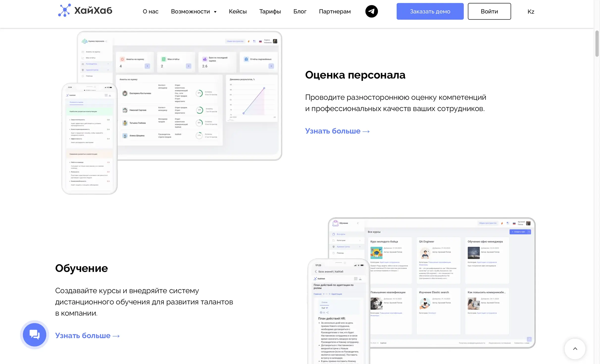Screen dimensions: 600x364
Task: Open the "Тарифы" menu item
Action: click(x=270, y=11)
